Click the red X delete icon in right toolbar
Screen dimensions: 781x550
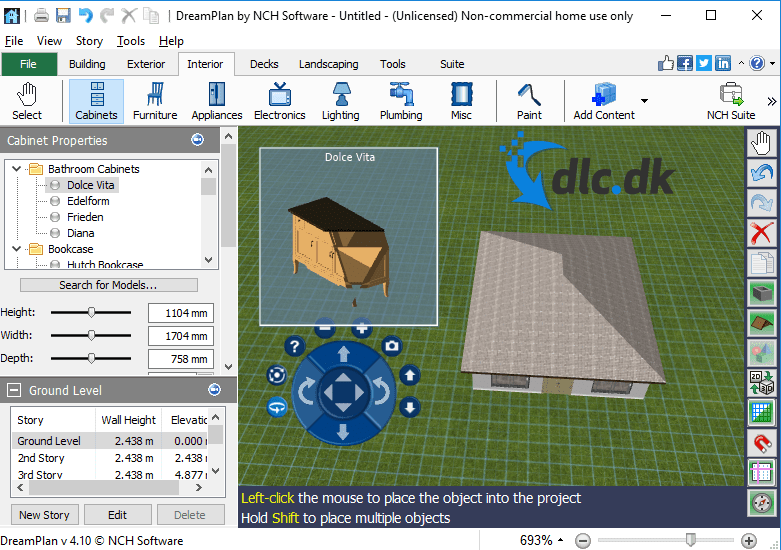762,233
